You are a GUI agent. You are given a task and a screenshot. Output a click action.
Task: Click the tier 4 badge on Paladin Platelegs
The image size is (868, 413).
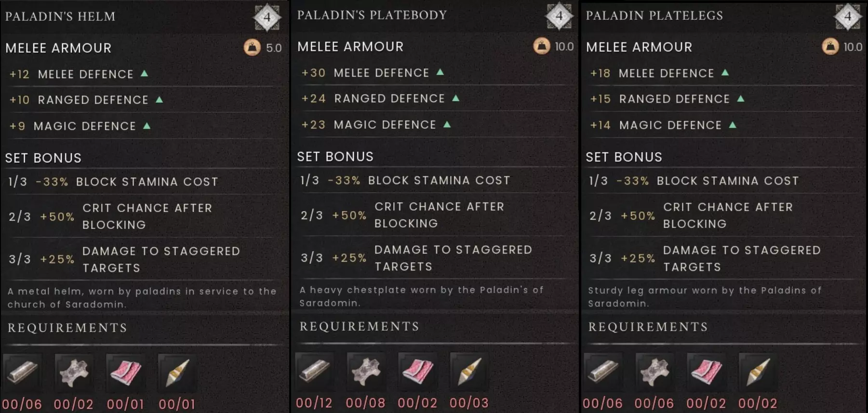(848, 17)
